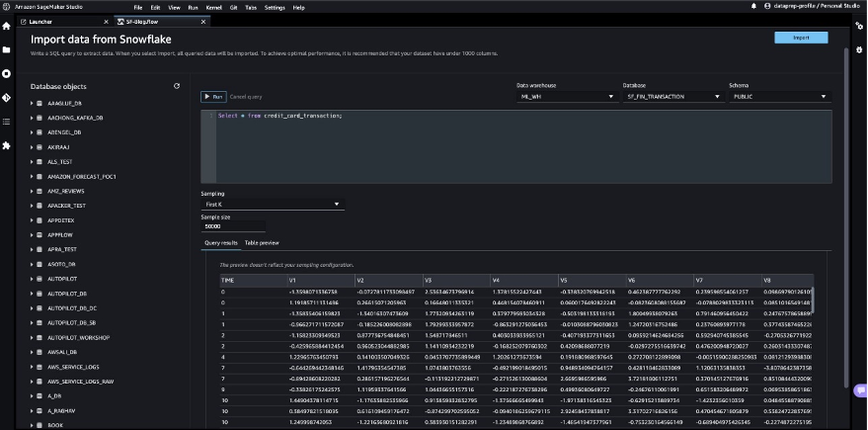Open the debugger bug icon in right sidebar
The image size is (868, 430).
click(859, 48)
